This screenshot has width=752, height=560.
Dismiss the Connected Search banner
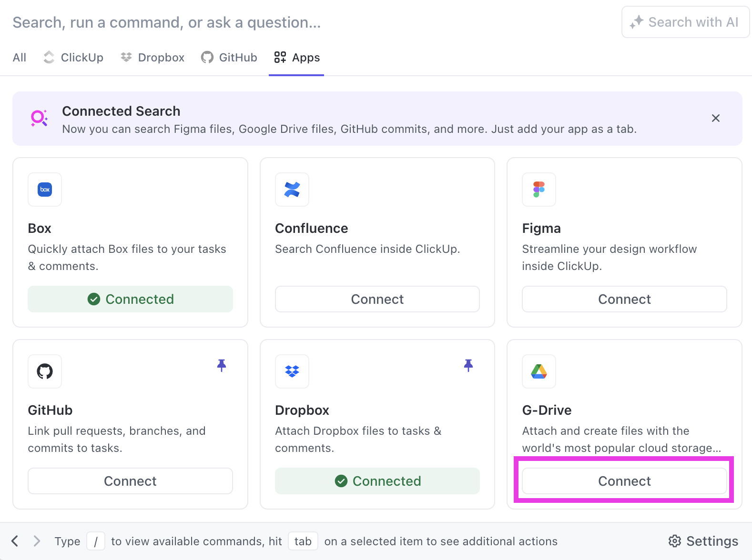[x=715, y=118]
